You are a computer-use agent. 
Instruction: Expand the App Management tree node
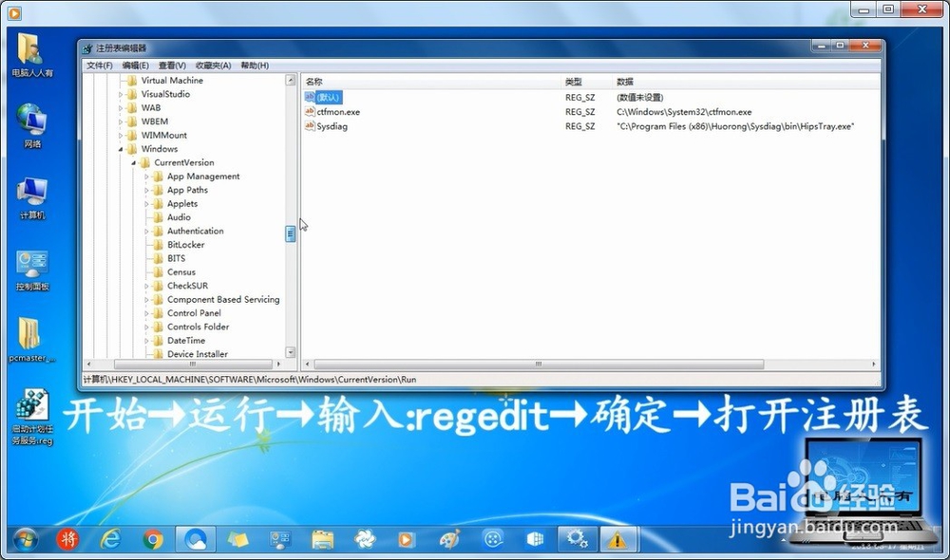click(146, 177)
